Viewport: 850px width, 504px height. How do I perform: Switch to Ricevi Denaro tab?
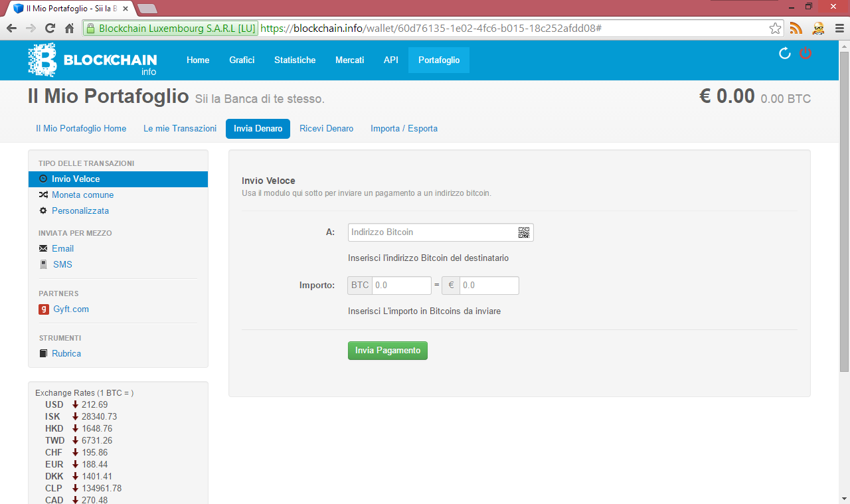[326, 129]
